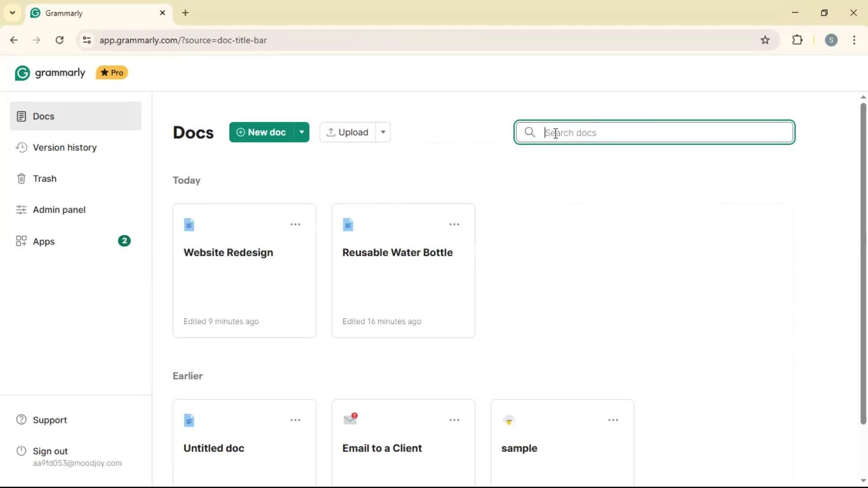Open more options on Website Redesign card
Screen dimensions: 868x488
(295, 225)
